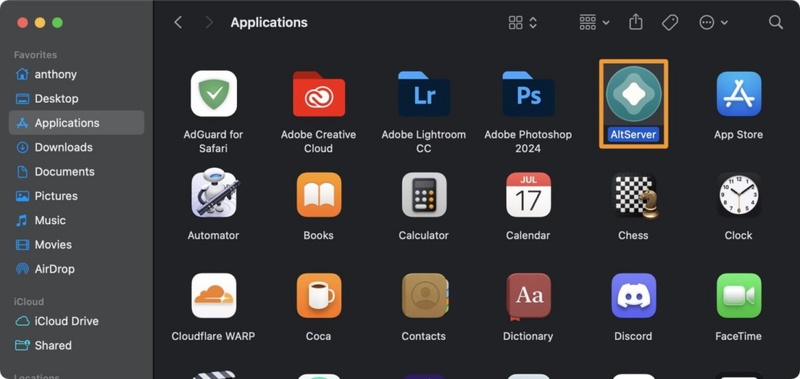The image size is (800, 379).
Task: Open Documents in the sidebar
Action: [x=77, y=172]
